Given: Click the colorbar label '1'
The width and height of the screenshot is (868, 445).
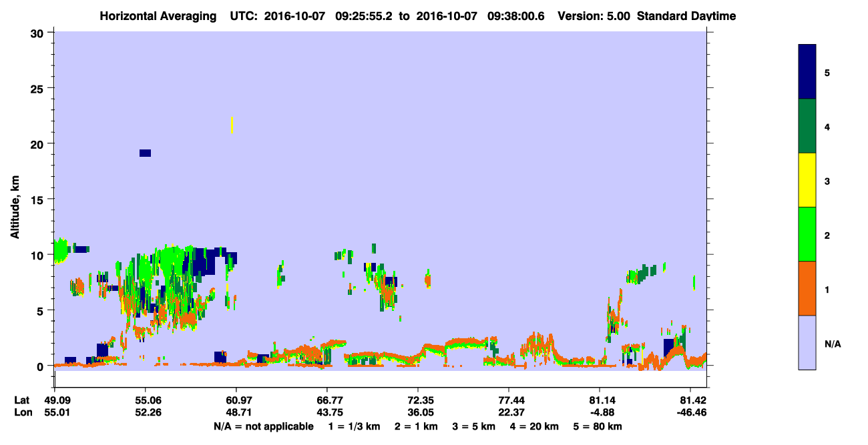Looking at the screenshot, I should point(827,288).
